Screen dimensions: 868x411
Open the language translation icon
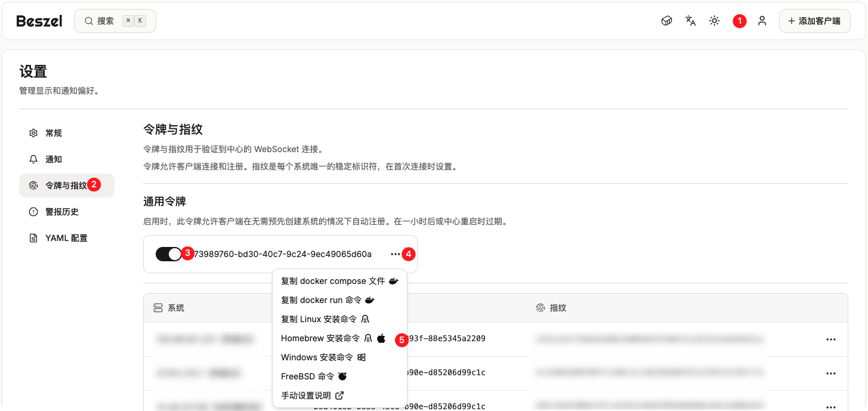pos(690,21)
